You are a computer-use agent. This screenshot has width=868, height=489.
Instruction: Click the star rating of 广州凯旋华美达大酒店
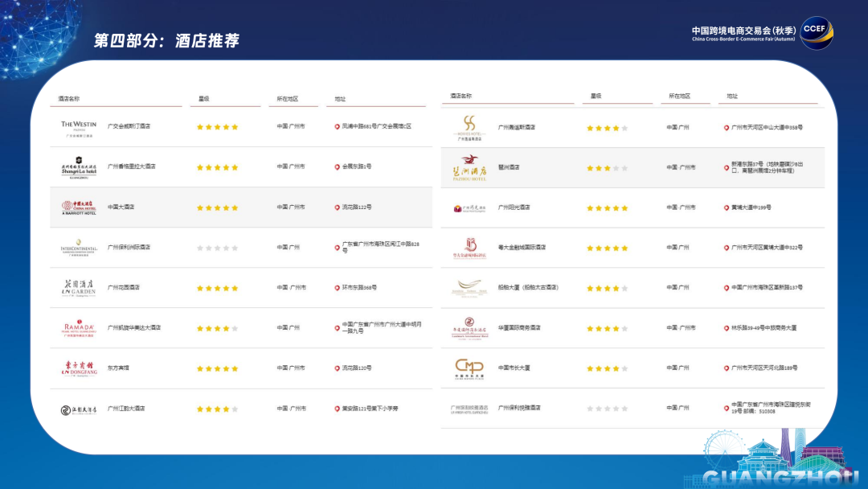[x=218, y=328]
